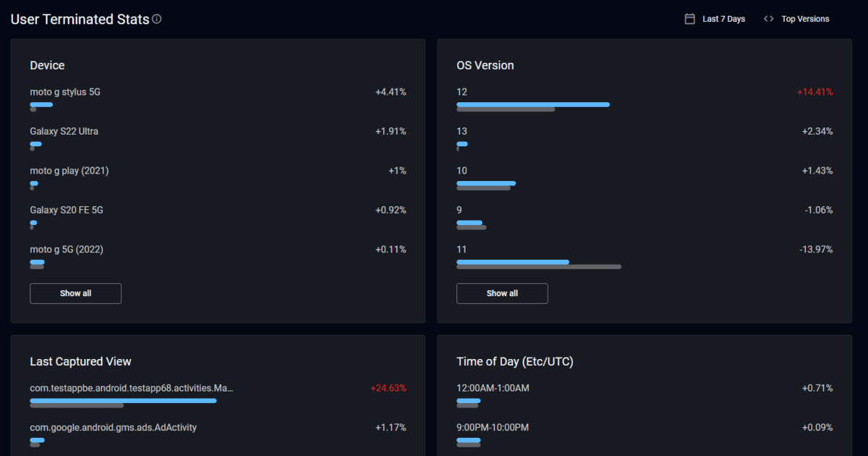
Task: Open the truncated testapp68 MainActivity captured view
Action: 131,388
